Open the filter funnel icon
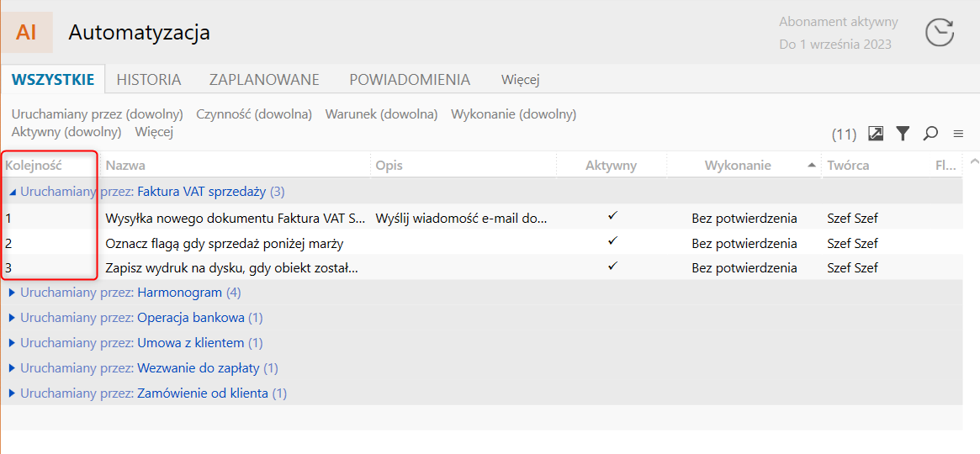Viewport: 980px width, 454px height. 903,133
